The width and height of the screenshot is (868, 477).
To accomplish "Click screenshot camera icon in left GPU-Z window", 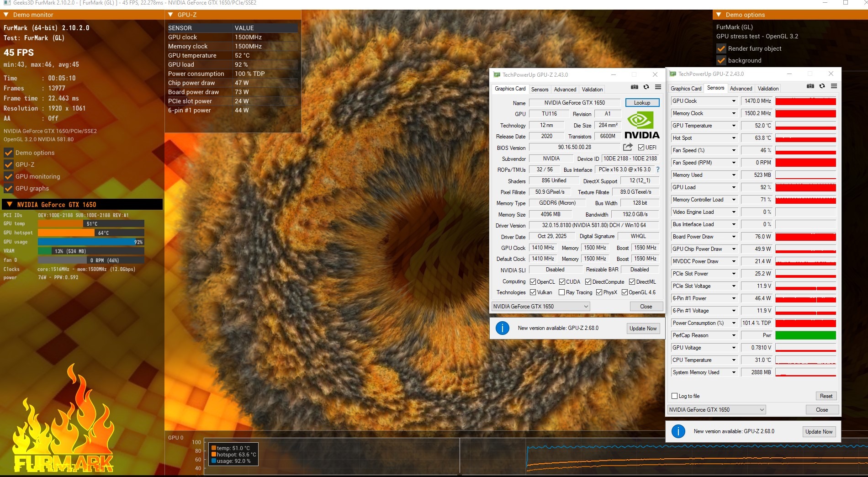I will pyautogui.click(x=635, y=87).
